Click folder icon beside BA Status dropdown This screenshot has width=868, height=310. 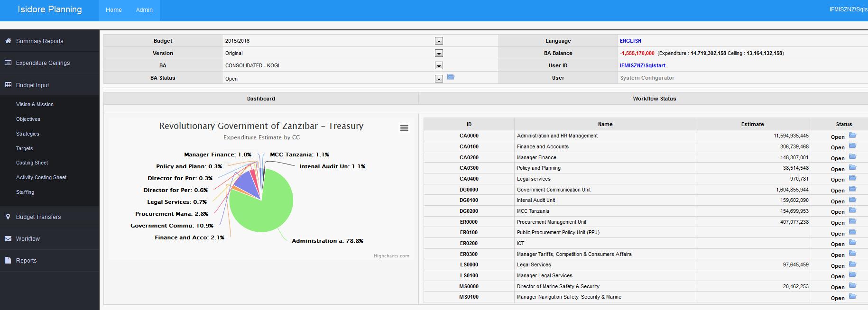[451, 77]
